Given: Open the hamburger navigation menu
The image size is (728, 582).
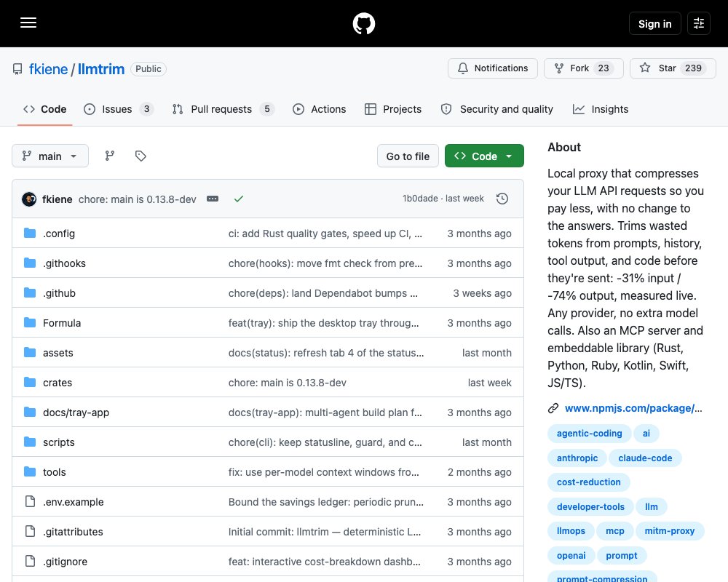Looking at the screenshot, I should pyautogui.click(x=28, y=23).
